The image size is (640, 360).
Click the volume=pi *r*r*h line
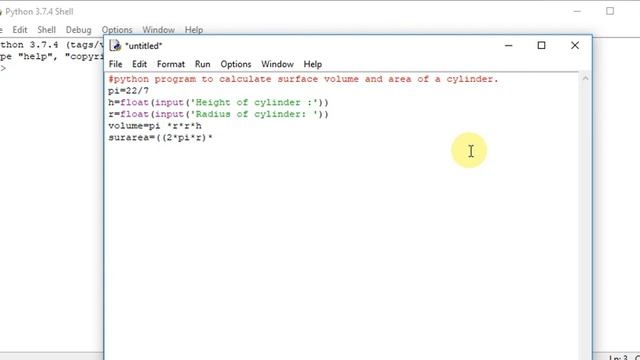pos(155,126)
